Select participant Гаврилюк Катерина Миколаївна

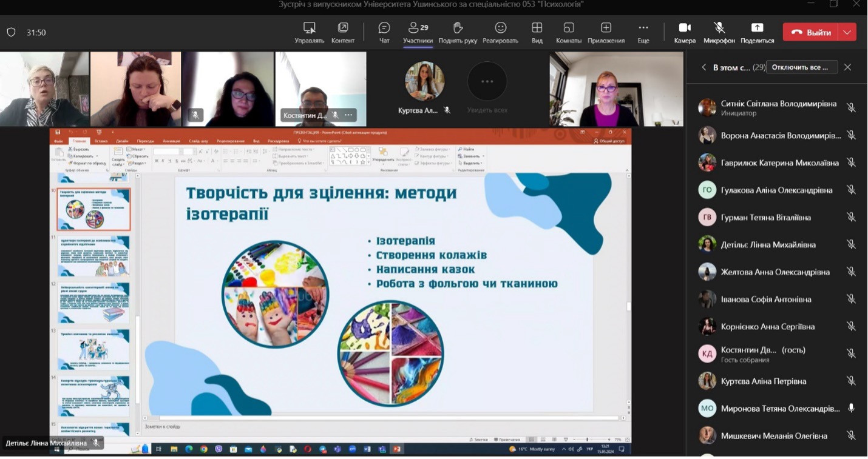[x=777, y=162]
